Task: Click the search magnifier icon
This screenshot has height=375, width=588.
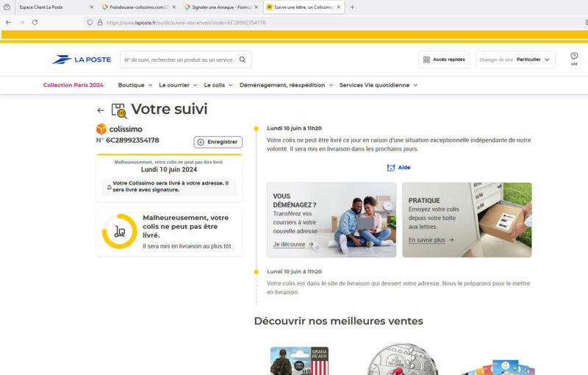Action: click(x=243, y=60)
